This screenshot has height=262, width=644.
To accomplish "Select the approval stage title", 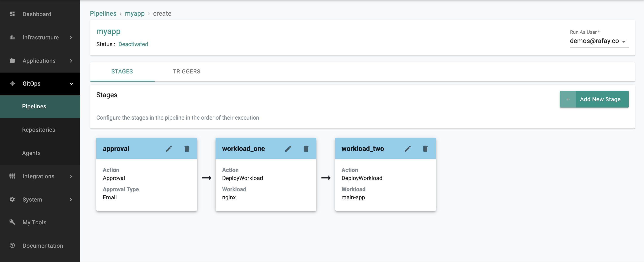I will pos(116,149).
